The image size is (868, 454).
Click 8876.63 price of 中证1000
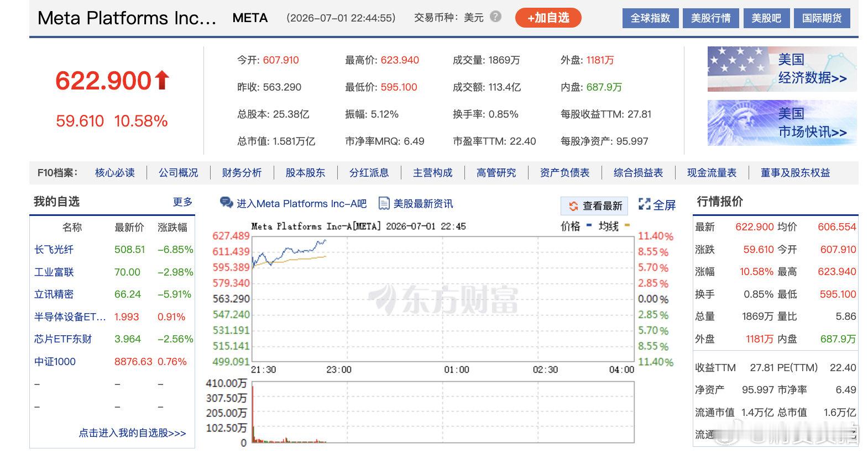[x=133, y=362]
